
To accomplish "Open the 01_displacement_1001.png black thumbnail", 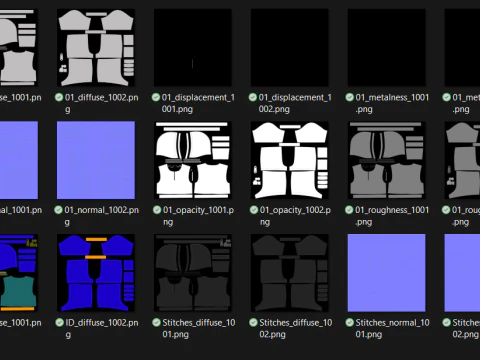I will click(193, 48).
